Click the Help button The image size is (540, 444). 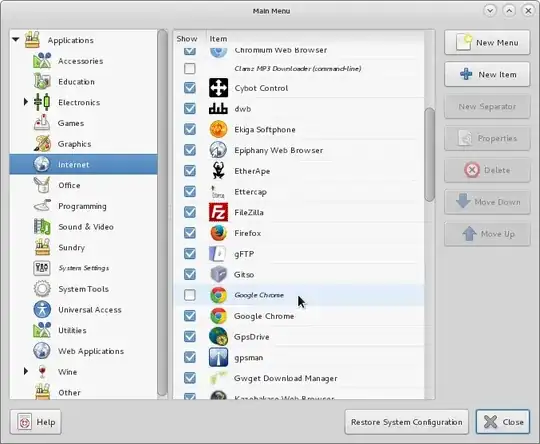[x=36, y=422]
